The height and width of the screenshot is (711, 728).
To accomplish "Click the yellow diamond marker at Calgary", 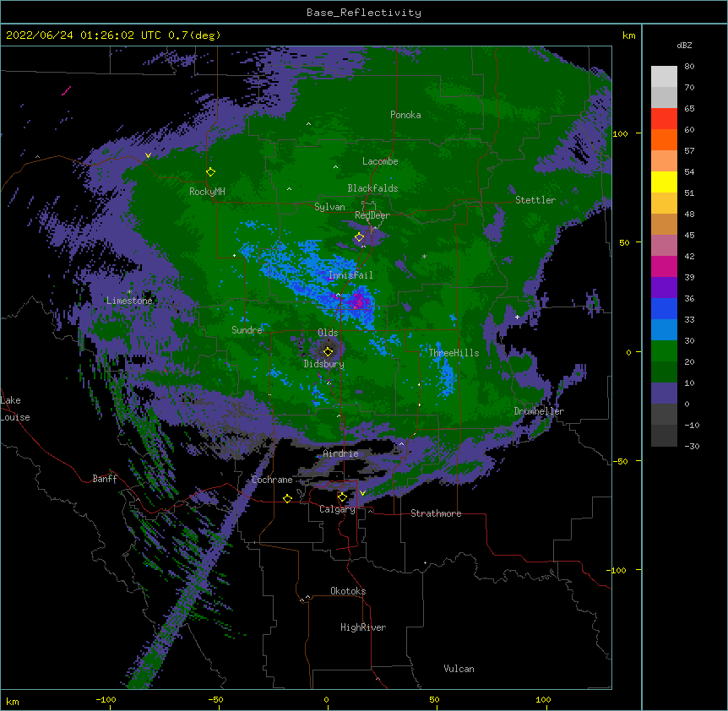I will point(342,497).
